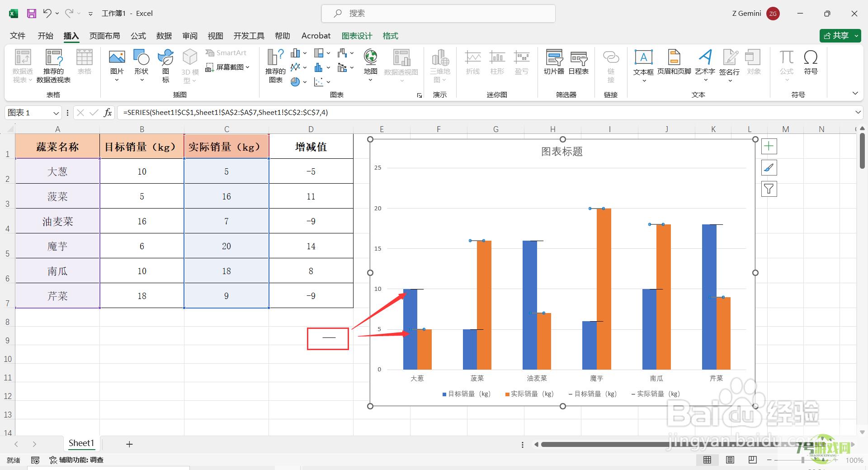Click the ZG account avatar

[x=773, y=14]
